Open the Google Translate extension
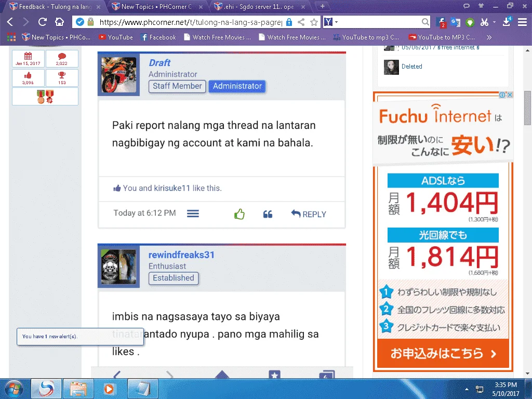Image resolution: width=532 pixels, height=399 pixels. coord(455,22)
